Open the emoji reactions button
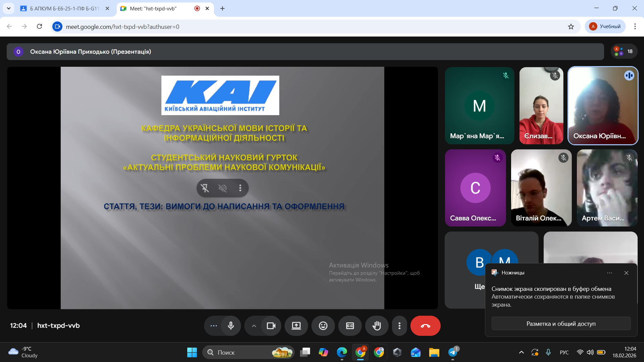The width and height of the screenshot is (644, 362). (323, 326)
